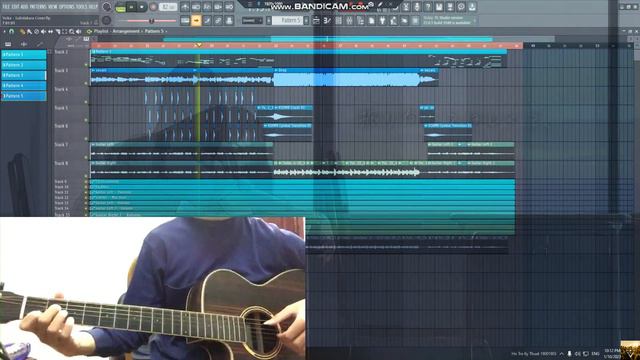This screenshot has height=360, width=640.
Task: Select the playlist Slip tool
Action: click(x=50, y=31)
